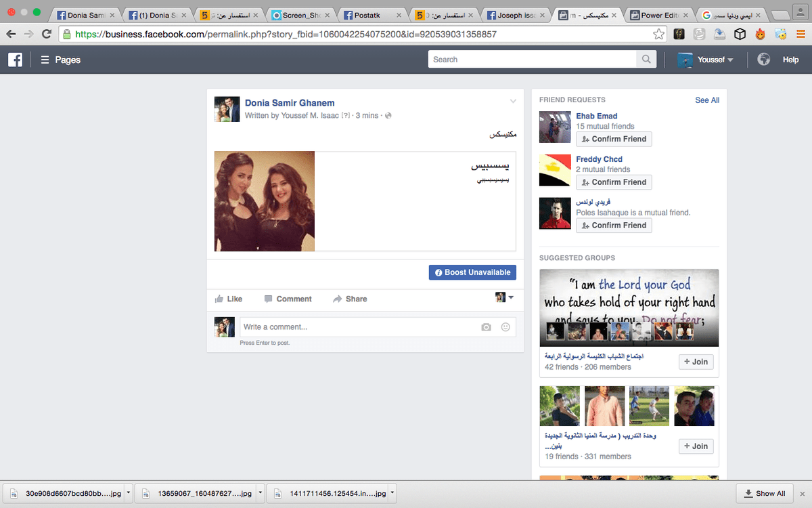Like the Donia Samir Ghanem post
This screenshot has width=812, height=508.
pyautogui.click(x=229, y=299)
